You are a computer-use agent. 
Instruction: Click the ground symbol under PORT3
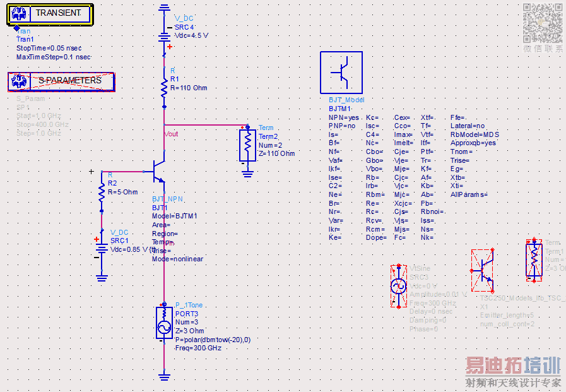pos(164,376)
